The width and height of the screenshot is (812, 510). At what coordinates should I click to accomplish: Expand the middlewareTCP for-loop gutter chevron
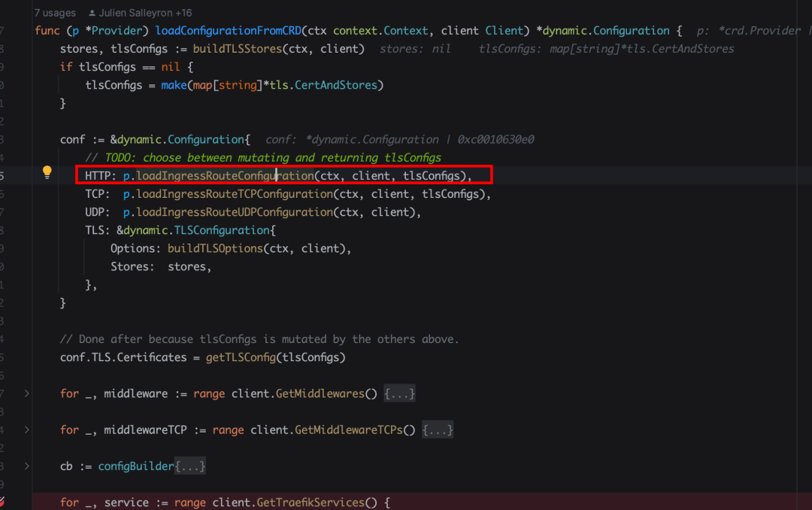click(26, 430)
